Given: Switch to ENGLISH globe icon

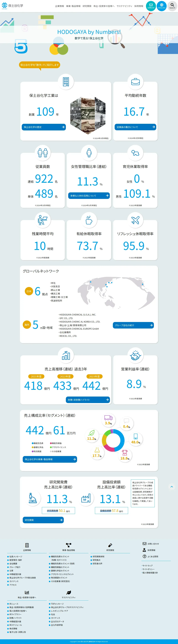Looking at the screenshot, I should point(162,6).
